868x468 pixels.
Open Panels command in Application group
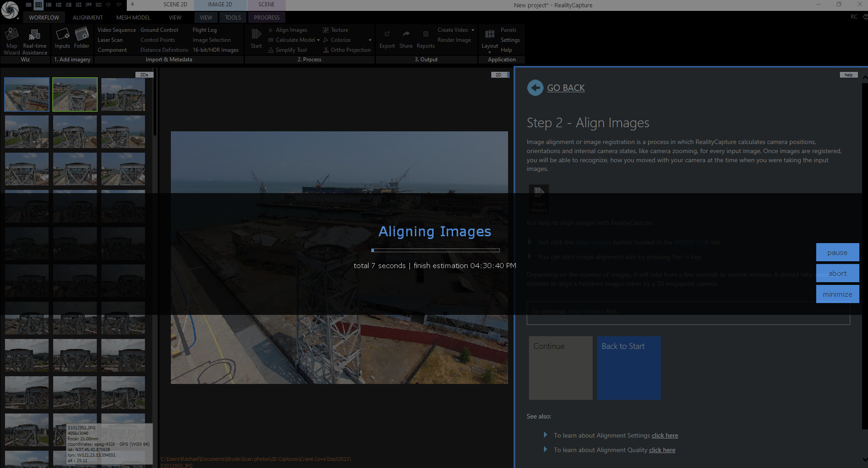pos(508,30)
